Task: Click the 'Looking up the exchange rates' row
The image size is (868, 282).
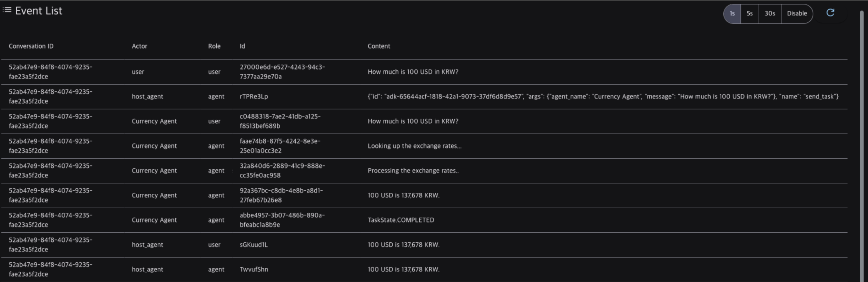Action: tap(414, 146)
